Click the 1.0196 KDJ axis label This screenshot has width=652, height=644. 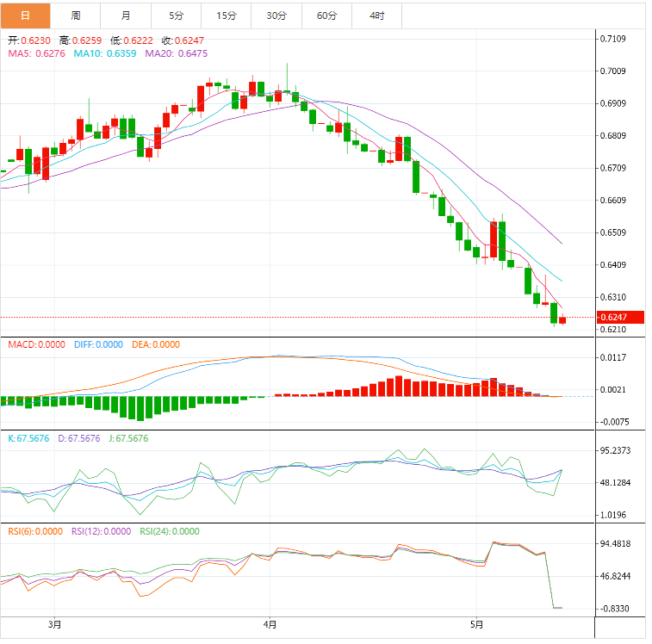613,516
